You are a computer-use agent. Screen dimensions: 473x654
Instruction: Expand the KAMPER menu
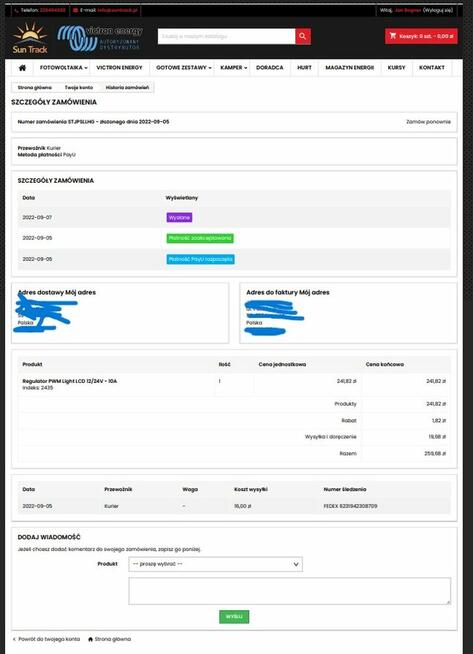[234, 68]
